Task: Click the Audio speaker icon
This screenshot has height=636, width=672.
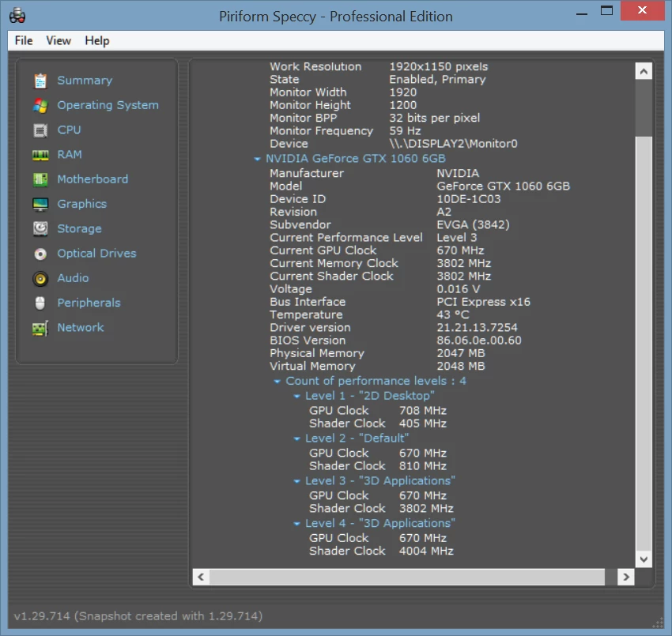Action: click(40, 279)
